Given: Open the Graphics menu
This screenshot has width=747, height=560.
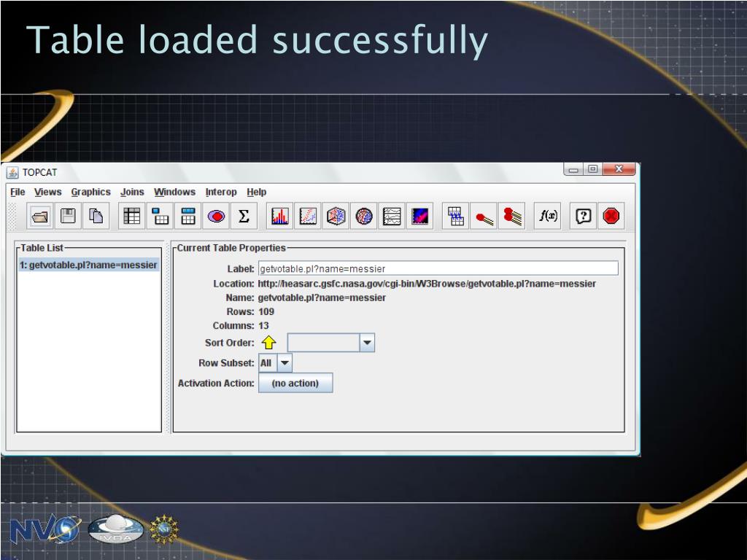Looking at the screenshot, I should click(x=91, y=192).
